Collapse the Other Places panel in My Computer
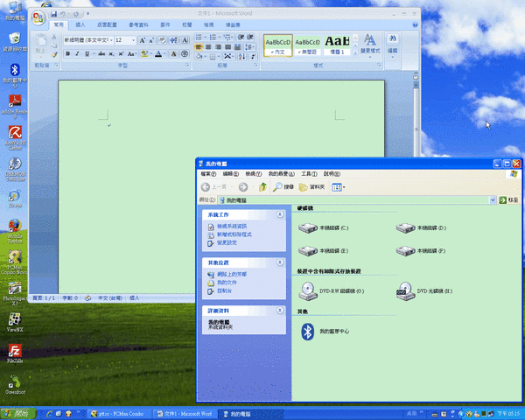Viewport: 525px width, 420px height. point(280,262)
